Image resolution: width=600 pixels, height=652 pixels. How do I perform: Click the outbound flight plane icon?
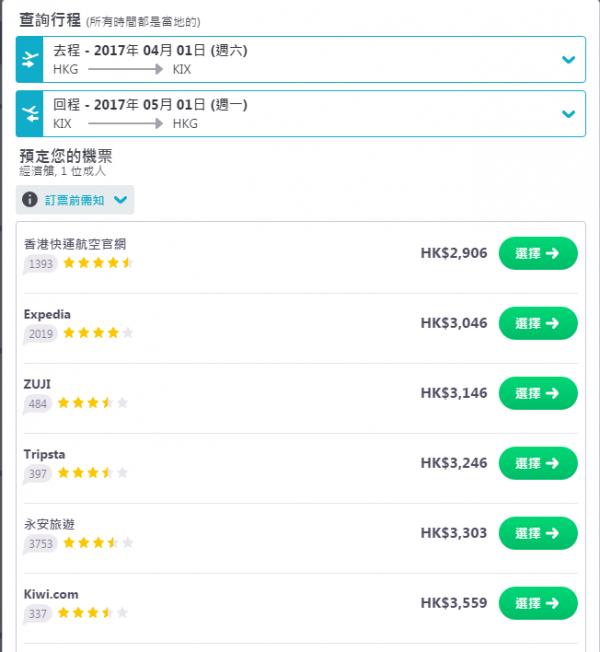30,60
